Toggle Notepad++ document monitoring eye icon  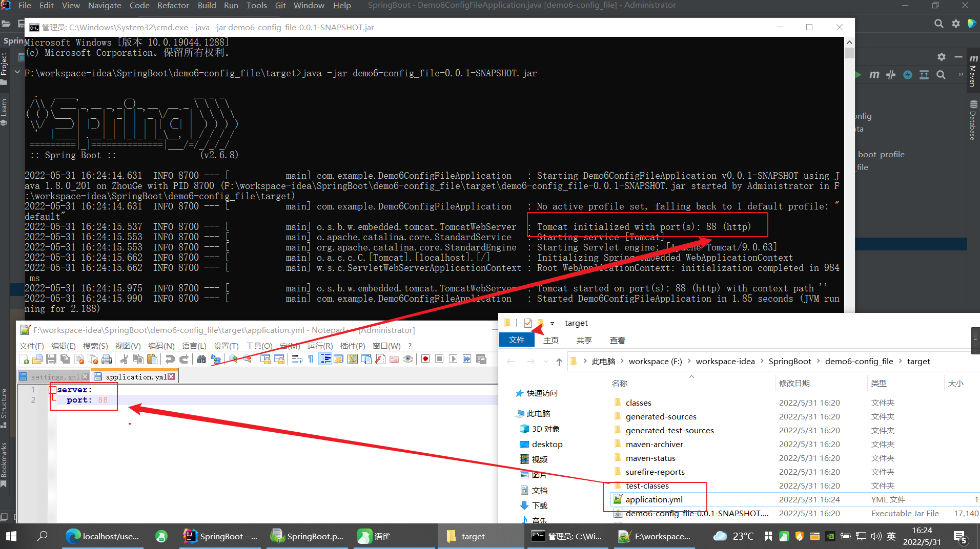[x=408, y=359]
